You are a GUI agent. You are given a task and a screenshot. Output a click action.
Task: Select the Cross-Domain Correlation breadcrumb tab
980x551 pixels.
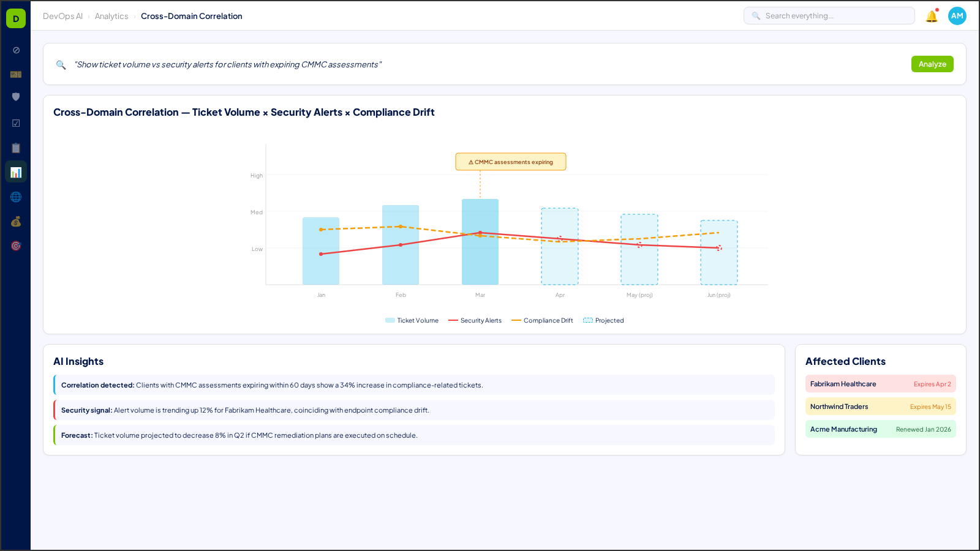pyautogui.click(x=191, y=16)
